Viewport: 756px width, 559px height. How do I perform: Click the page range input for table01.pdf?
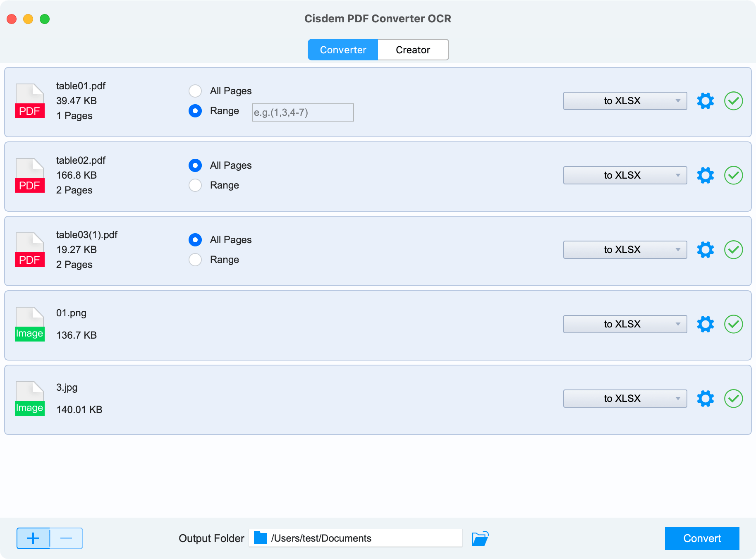coord(302,112)
